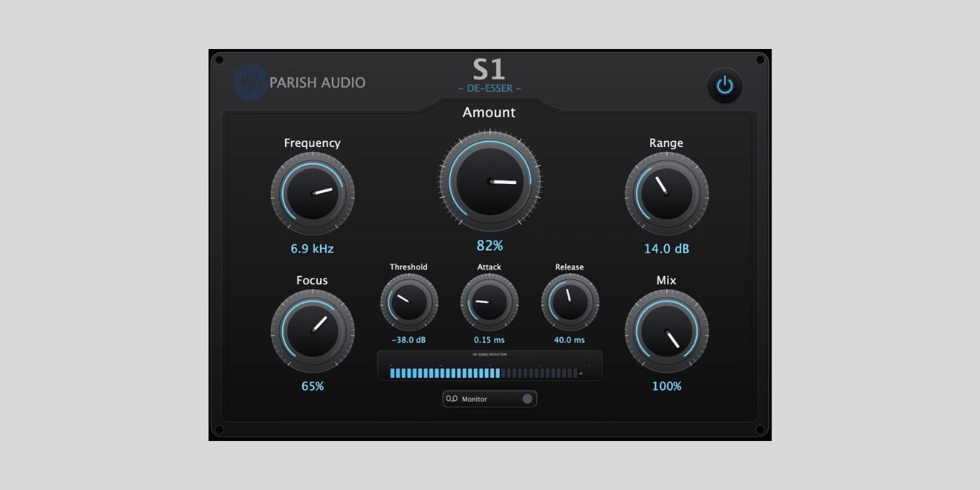Click the S1 plugin title
The image size is (980, 490).
click(x=489, y=69)
